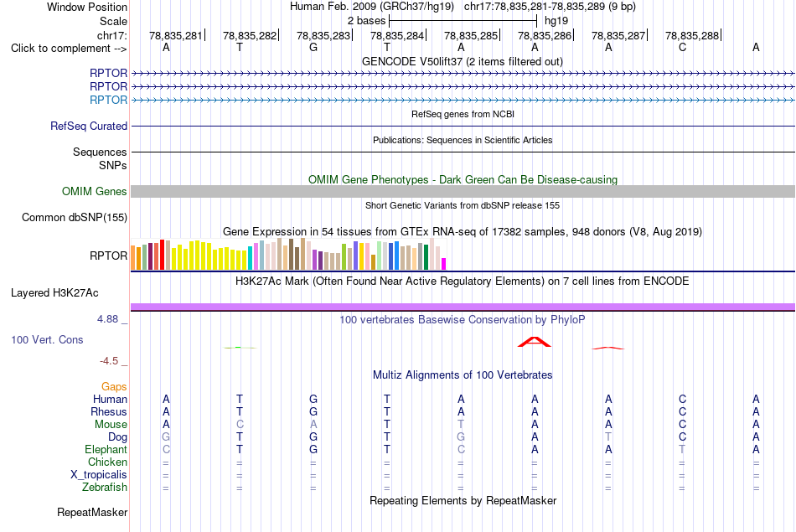Click the large red A PhyloP peak
The width and height of the screenshot is (796, 532).
pyautogui.click(x=534, y=342)
